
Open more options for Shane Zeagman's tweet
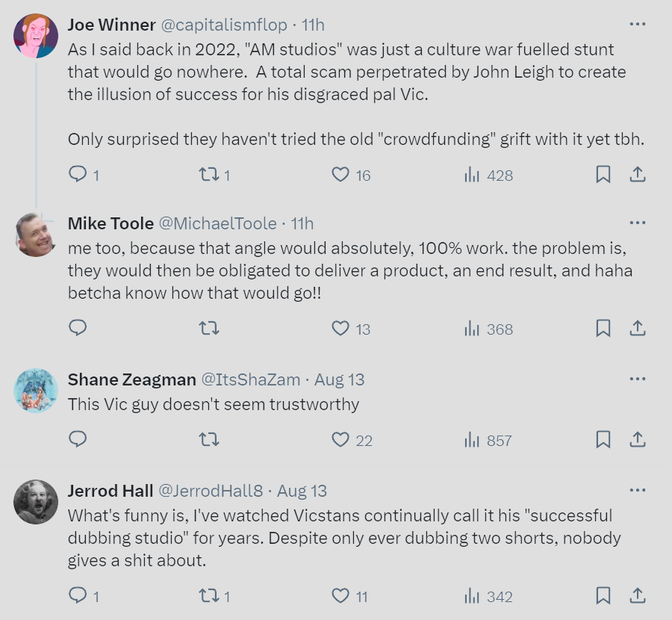tap(638, 379)
